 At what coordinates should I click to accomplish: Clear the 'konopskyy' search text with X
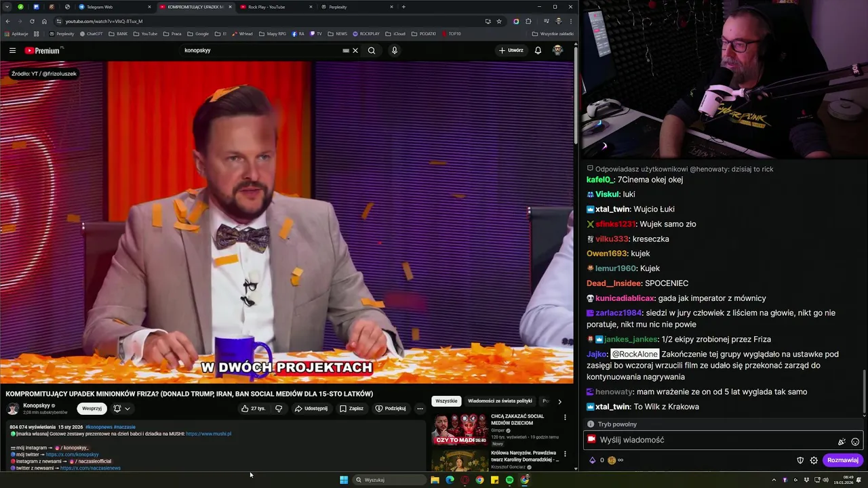pyautogui.click(x=355, y=50)
